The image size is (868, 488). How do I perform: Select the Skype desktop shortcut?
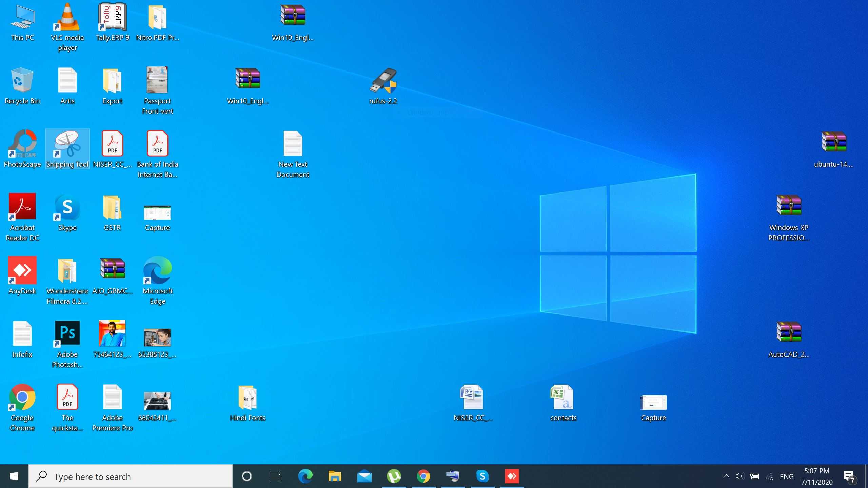(67, 212)
